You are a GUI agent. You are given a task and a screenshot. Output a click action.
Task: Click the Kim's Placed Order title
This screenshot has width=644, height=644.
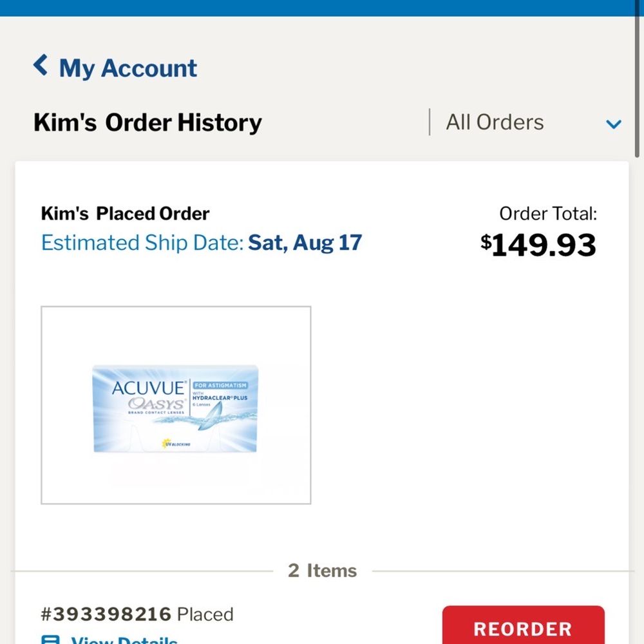pos(126,214)
